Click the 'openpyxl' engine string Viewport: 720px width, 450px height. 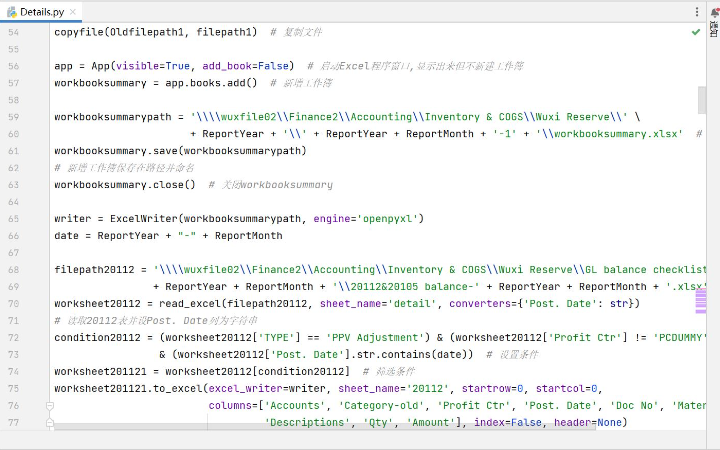pos(390,219)
